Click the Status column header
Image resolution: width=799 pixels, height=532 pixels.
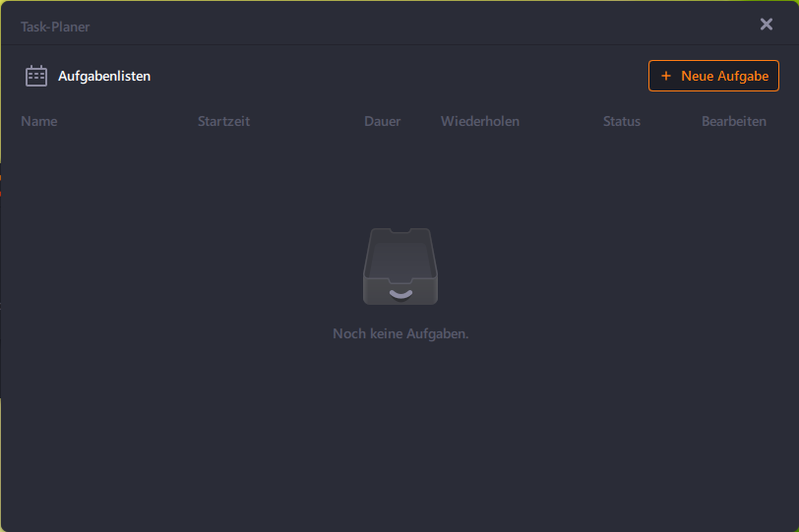tap(622, 121)
